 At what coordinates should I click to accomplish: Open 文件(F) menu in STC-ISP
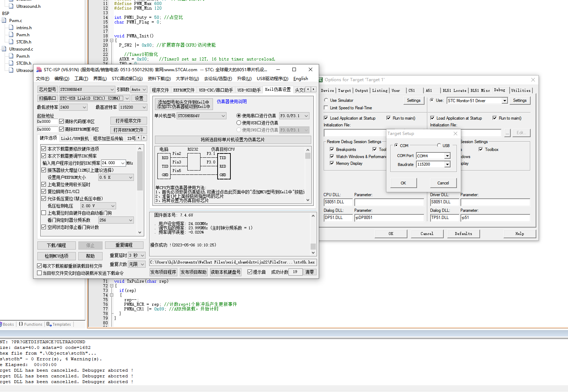(x=43, y=79)
